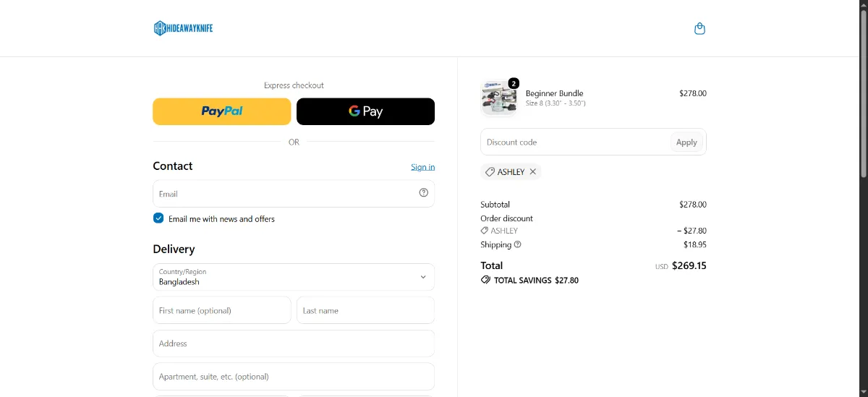
Task: Click the Apartment, suite, etc. field
Action: tap(294, 377)
